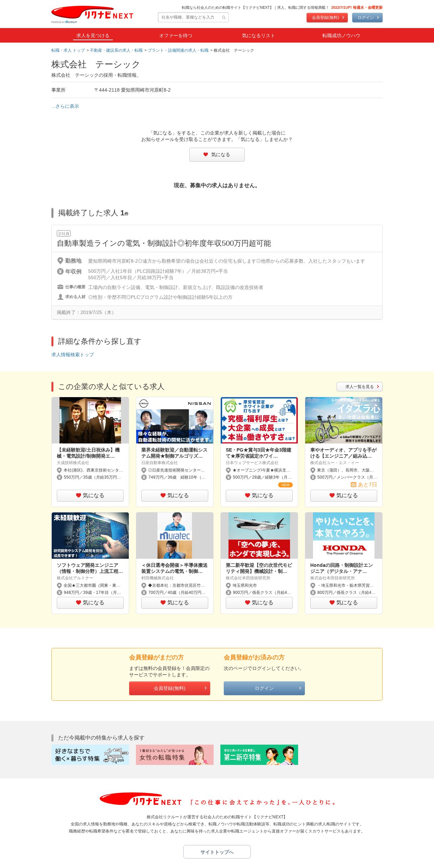Image resolution: width=434 pixels, height=868 pixels.
Task: Open the 日本ウェブサービス job card banner
Action: (x=259, y=420)
